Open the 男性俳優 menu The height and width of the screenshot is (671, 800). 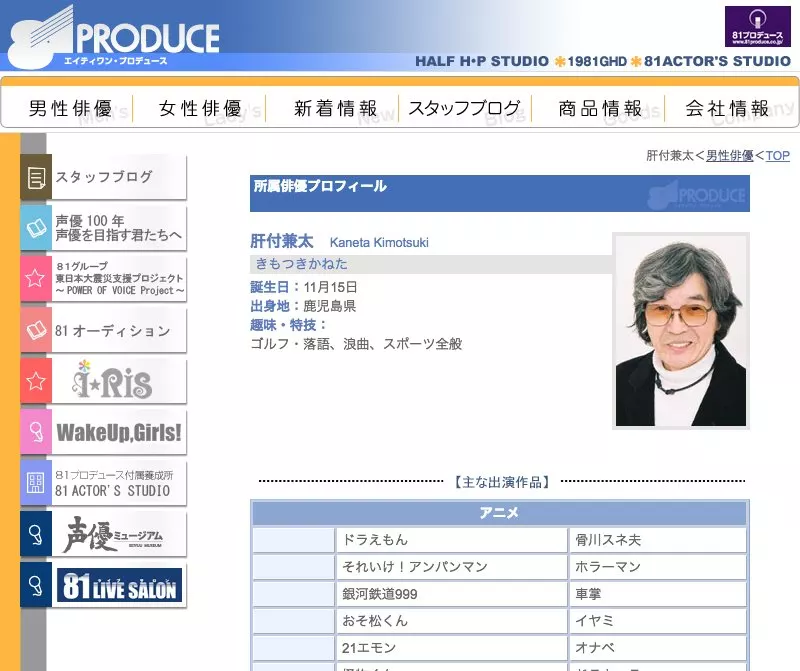click(70, 108)
